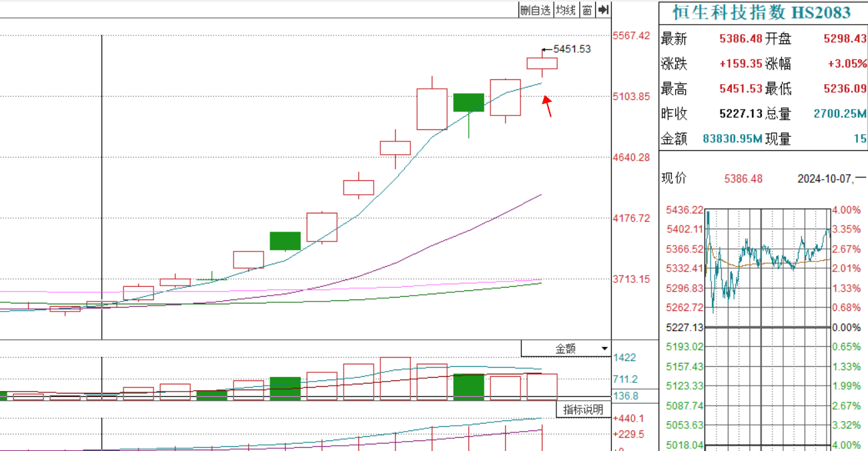This screenshot has height=451, width=868.
Task: Open the 指标说明 indicator description
Action: pyautogui.click(x=583, y=409)
